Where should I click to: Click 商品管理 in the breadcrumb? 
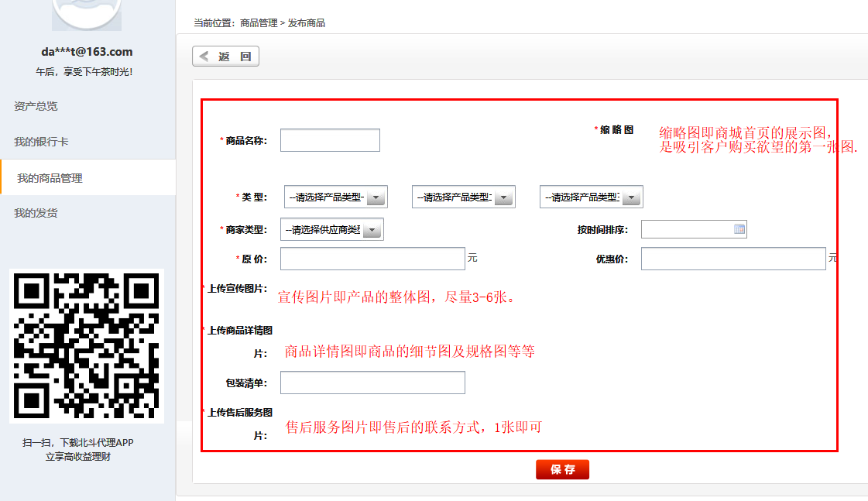click(259, 23)
